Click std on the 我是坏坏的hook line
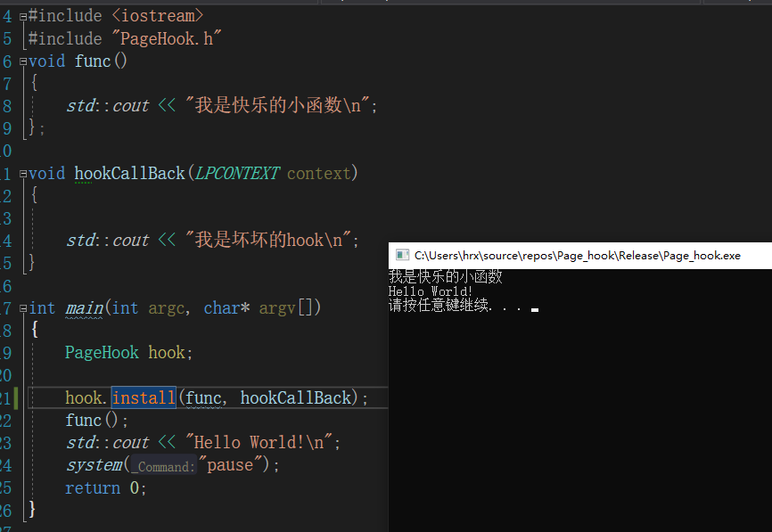Viewport: 772px width, 532px height. point(81,241)
